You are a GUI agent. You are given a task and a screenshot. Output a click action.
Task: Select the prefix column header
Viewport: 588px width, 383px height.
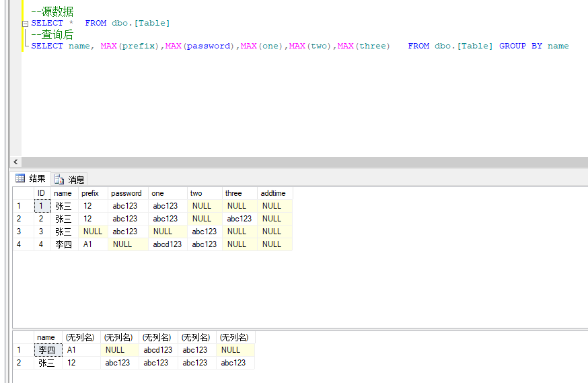93,193
